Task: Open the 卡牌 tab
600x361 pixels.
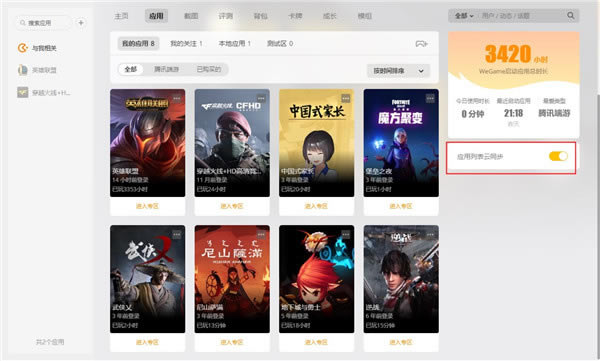Action: (295, 16)
